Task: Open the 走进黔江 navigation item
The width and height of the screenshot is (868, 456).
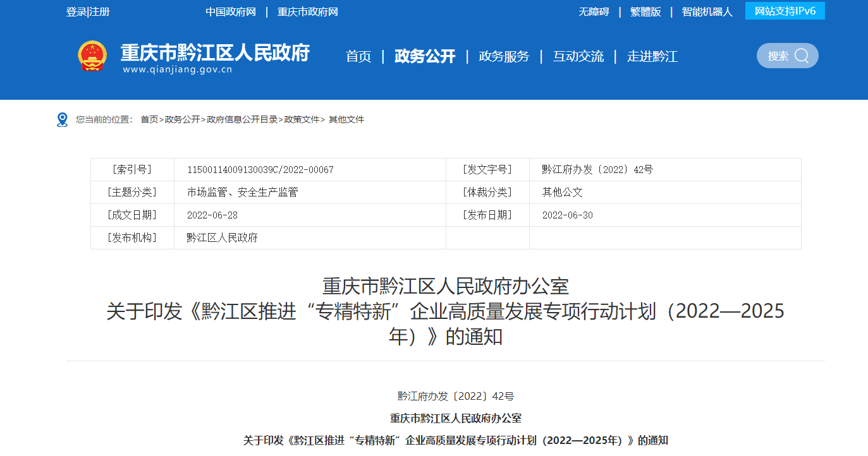Action: 652,56
